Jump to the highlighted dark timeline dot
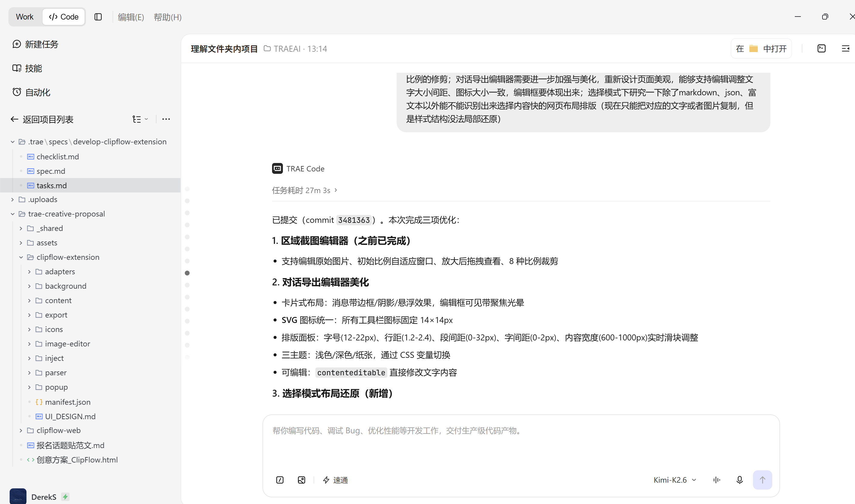Image resolution: width=855 pixels, height=504 pixels. click(187, 273)
